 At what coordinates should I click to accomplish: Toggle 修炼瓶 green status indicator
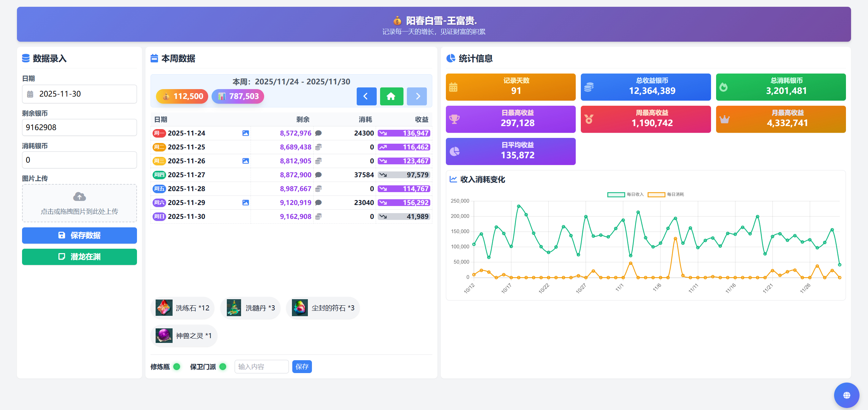[x=177, y=367]
